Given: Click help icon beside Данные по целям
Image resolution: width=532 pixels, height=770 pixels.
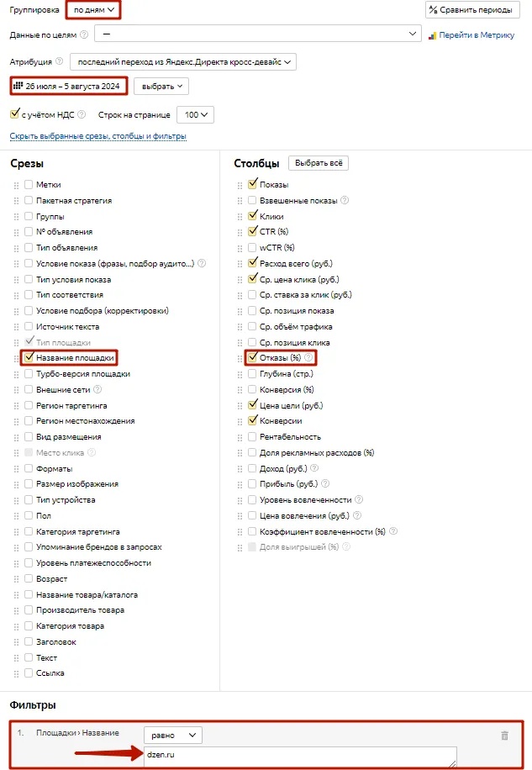Looking at the screenshot, I should 83,34.
